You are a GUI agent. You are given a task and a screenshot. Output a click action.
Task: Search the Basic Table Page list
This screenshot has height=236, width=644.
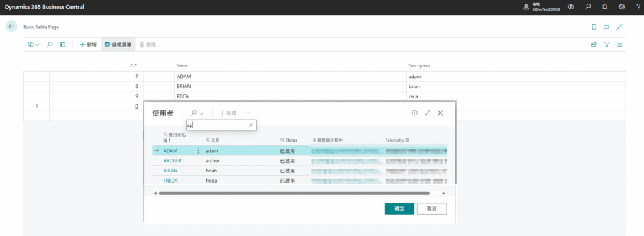(x=50, y=45)
